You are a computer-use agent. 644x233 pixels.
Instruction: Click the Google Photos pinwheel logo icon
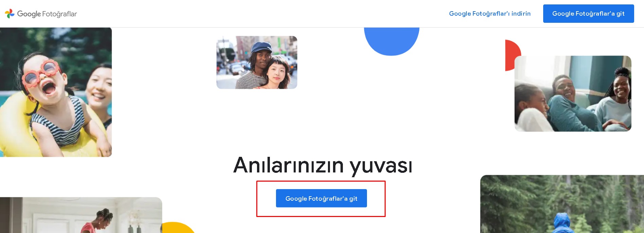pos(10,14)
